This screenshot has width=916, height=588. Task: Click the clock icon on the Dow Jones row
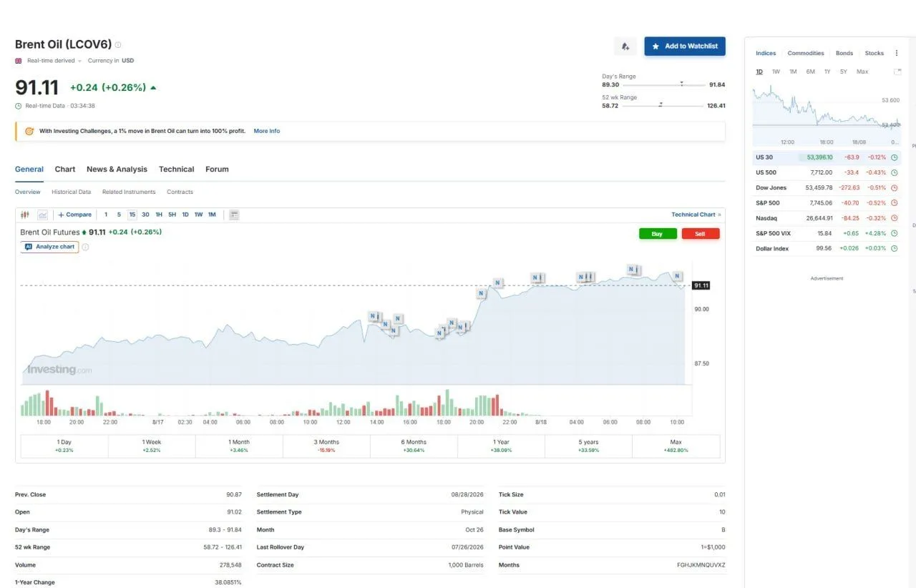coord(894,187)
